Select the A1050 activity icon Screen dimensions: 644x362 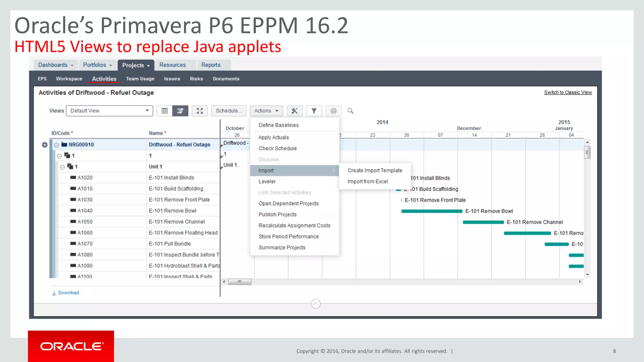point(73,222)
